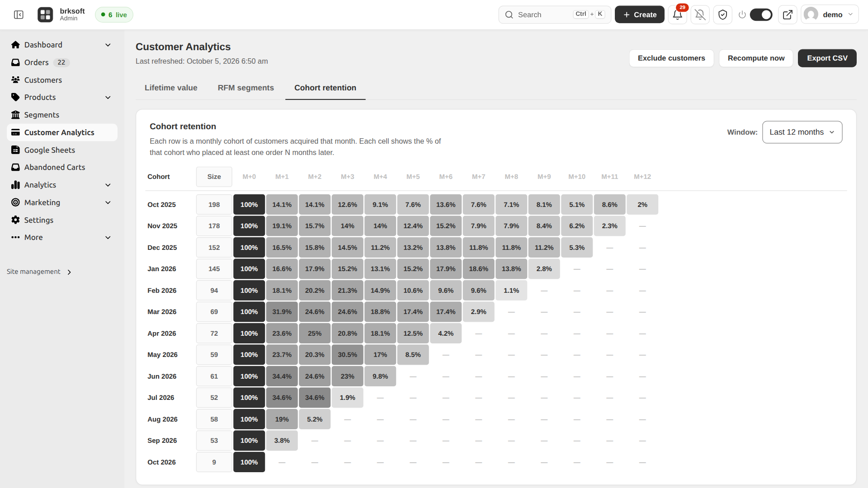Click the brksoft logo icon

tap(45, 15)
